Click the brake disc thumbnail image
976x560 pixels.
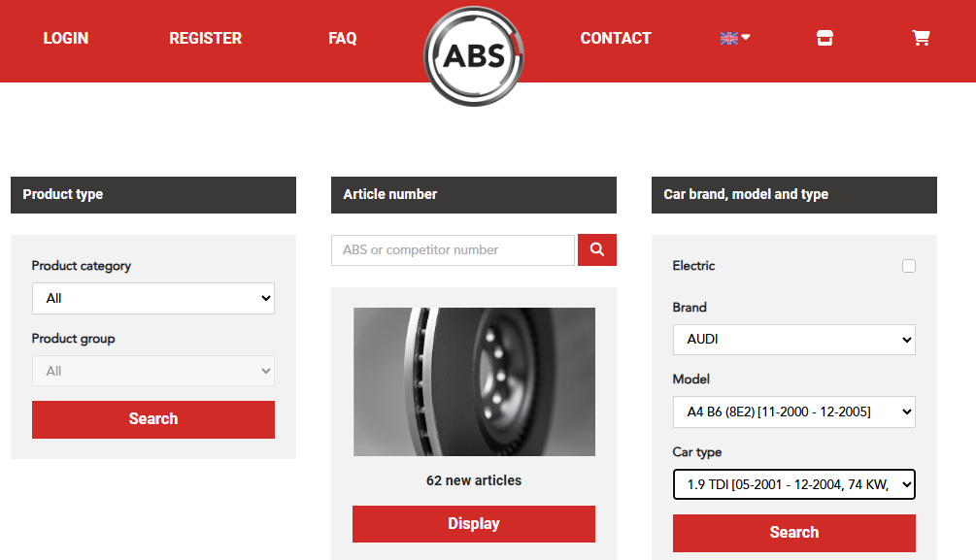(x=474, y=381)
